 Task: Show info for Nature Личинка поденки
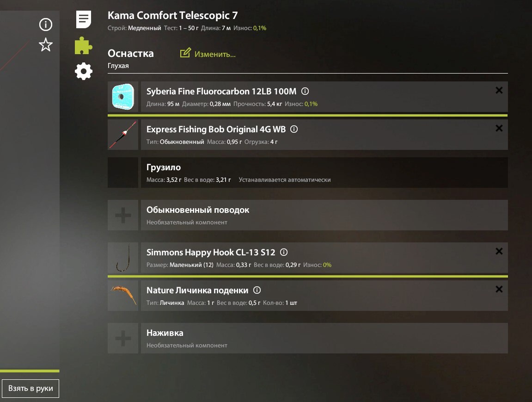point(257,291)
